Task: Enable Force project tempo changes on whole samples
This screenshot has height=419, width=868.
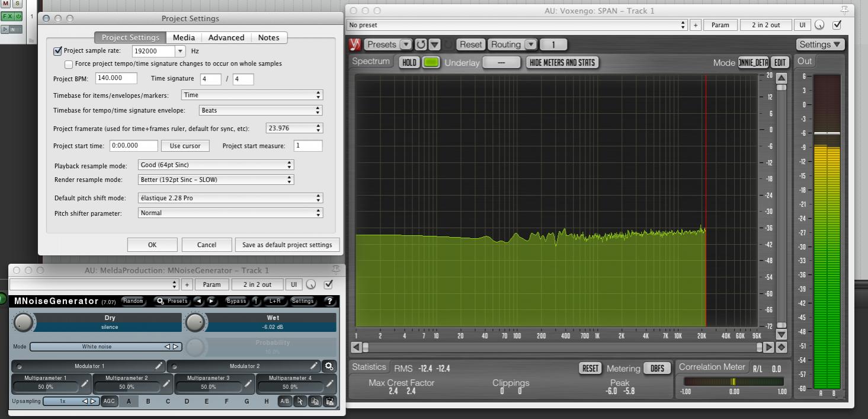Action: 69,64
